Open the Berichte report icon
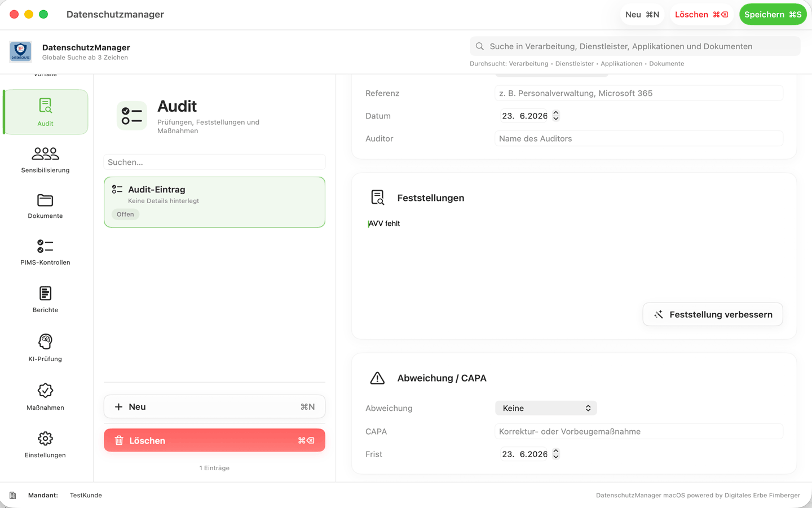 click(x=45, y=294)
